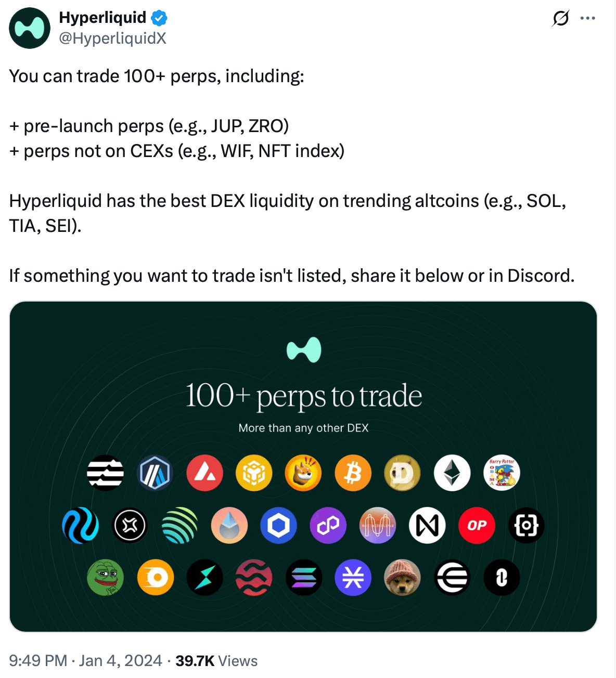Click the Arbitrum logo

pyautogui.click(x=155, y=473)
